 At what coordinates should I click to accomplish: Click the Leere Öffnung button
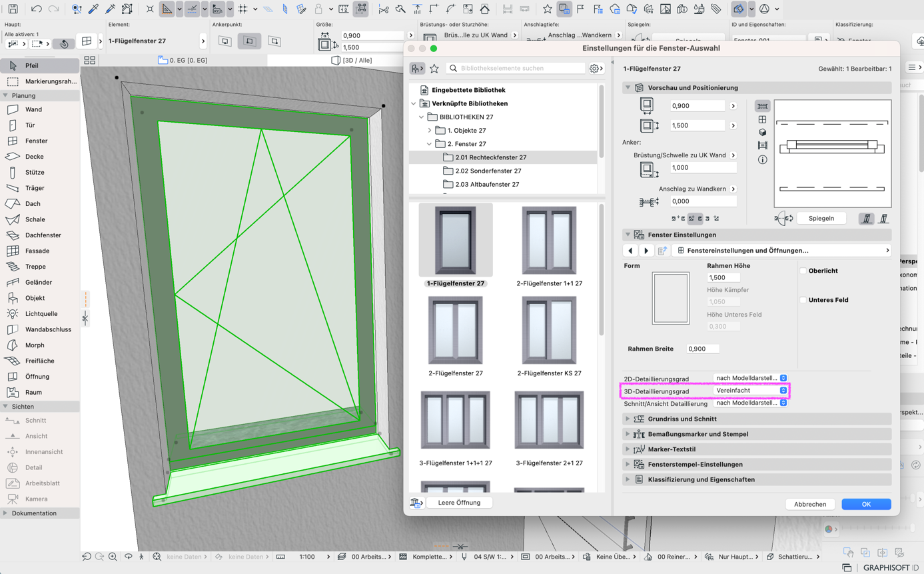pyautogui.click(x=459, y=503)
